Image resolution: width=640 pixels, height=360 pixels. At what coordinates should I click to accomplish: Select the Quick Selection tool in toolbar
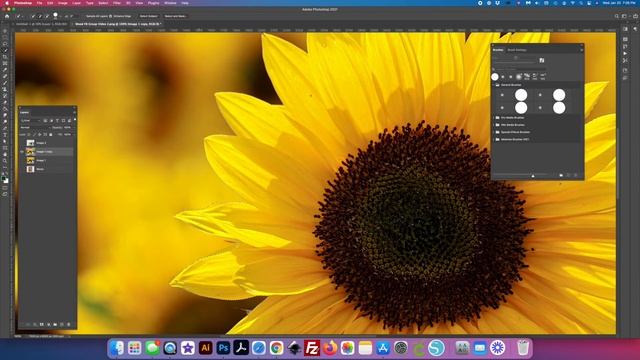point(5,50)
